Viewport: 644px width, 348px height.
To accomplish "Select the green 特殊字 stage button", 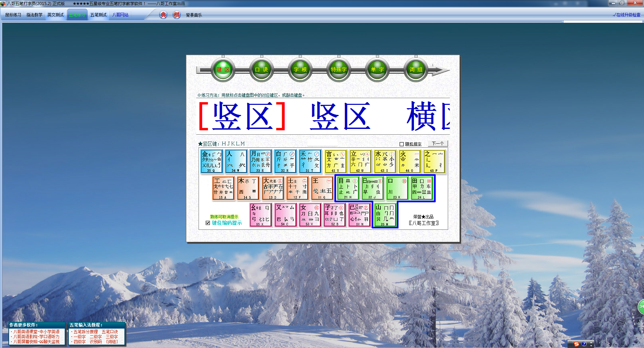I will pyautogui.click(x=339, y=70).
